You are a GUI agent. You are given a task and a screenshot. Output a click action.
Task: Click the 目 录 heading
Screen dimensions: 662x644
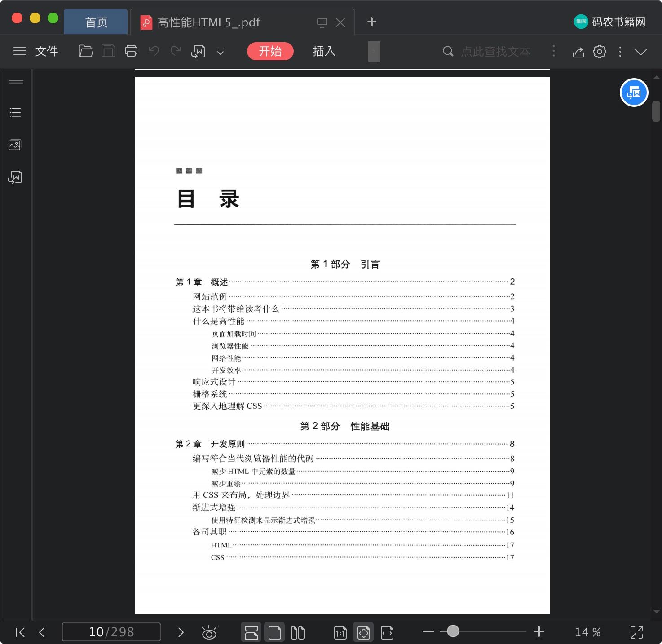click(208, 198)
